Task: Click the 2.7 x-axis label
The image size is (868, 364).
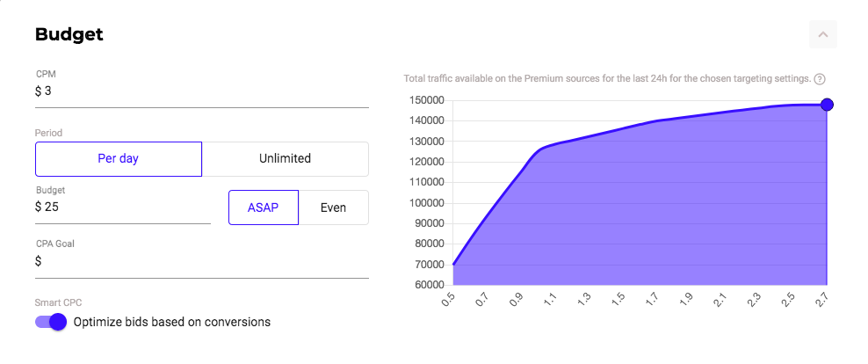Action: pos(821,301)
